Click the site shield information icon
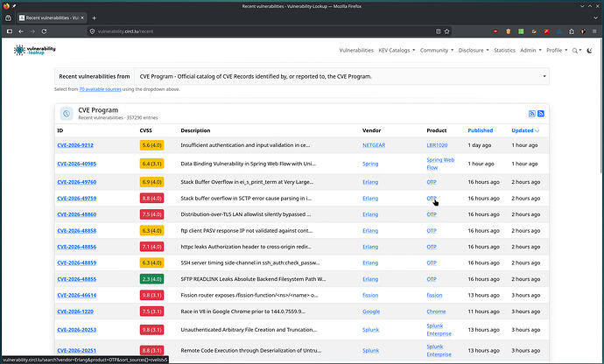Screen dimensions: 604x364 tap(92, 31)
